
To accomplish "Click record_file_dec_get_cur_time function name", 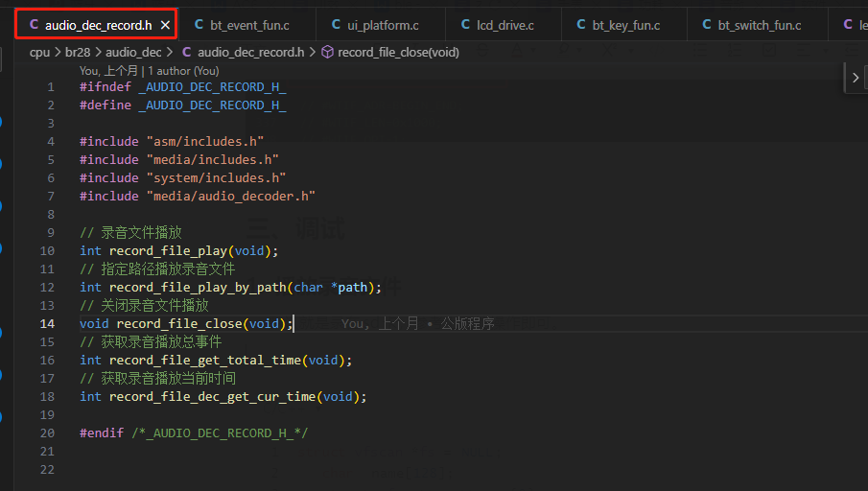I will pos(213,396).
